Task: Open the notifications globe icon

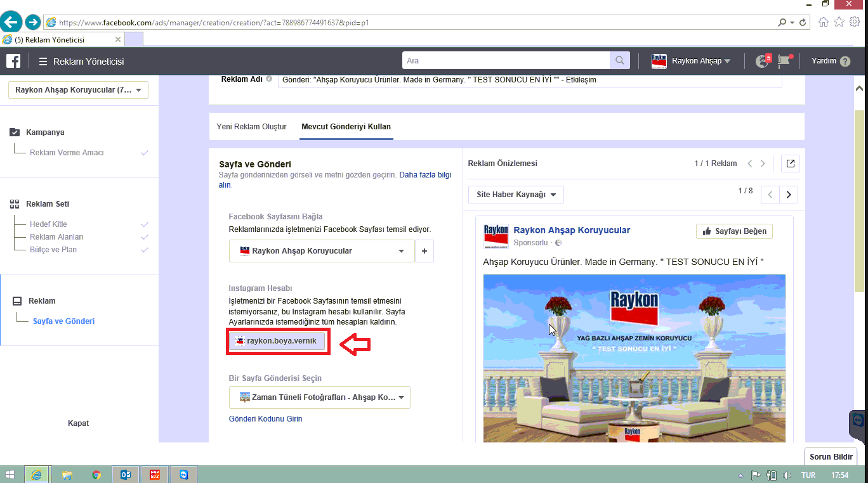Action: [x=762, y=61]
